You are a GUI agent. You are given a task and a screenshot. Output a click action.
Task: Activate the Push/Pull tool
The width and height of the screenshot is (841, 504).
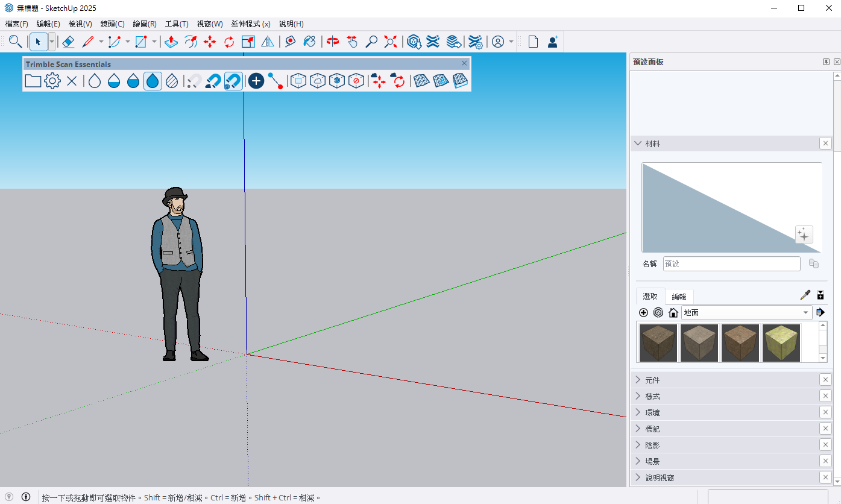coord(171,42)
